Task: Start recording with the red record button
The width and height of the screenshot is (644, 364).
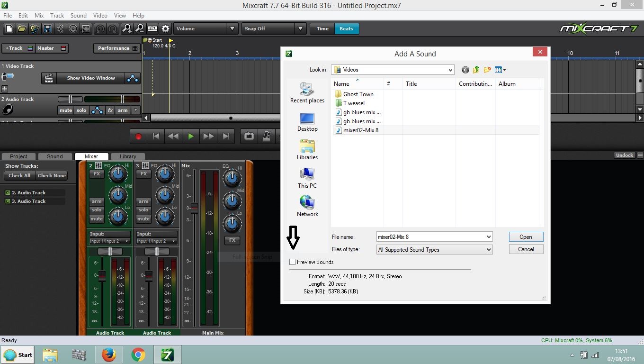Action: [138, 136]
